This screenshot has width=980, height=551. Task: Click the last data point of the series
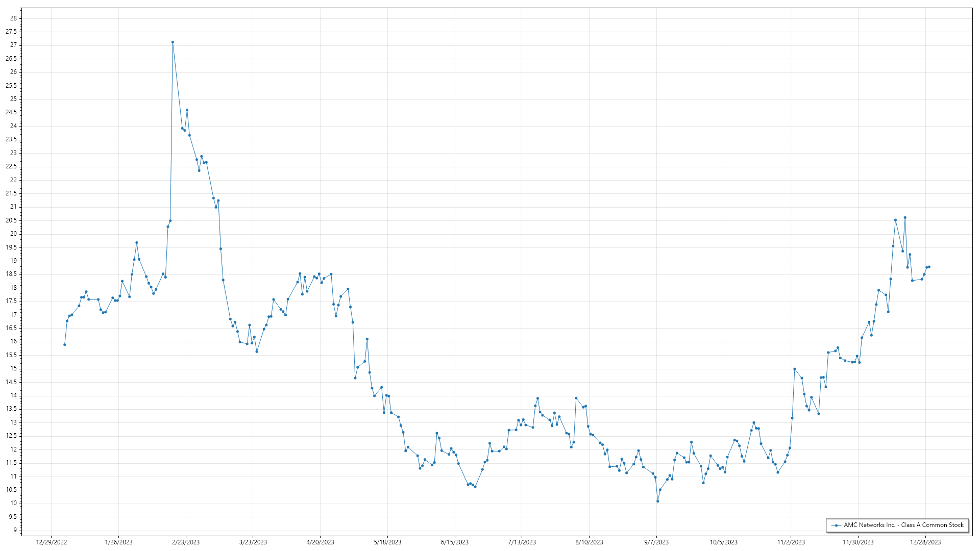[929, 267]
